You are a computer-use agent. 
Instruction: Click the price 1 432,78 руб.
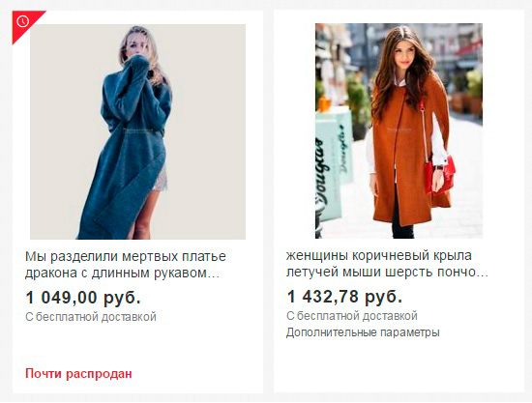(x=344, y=297)
